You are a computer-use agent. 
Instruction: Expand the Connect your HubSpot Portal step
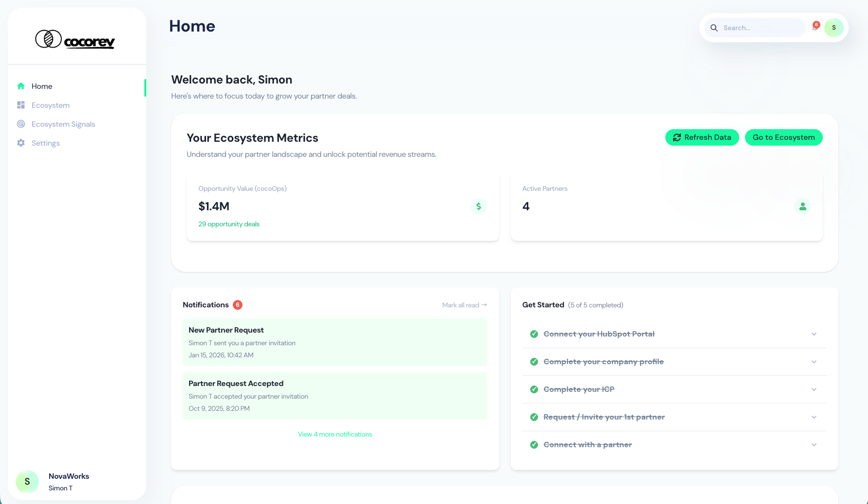click(x=814, y=334)
